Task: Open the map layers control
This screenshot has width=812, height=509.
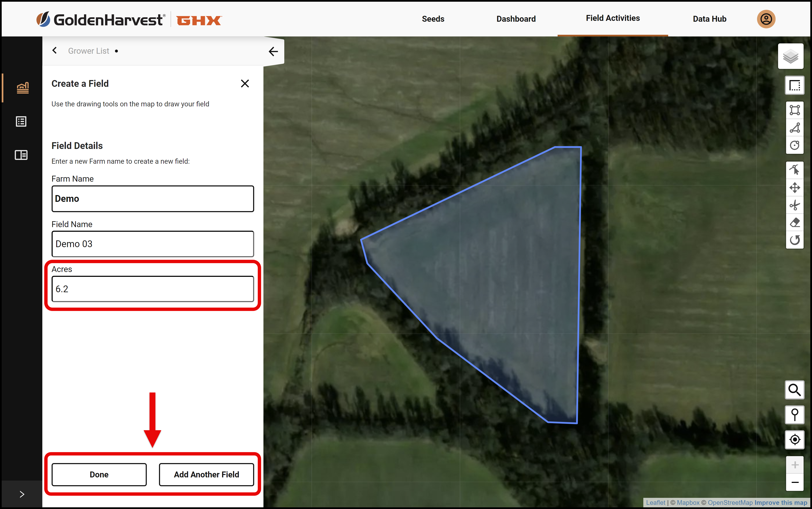Action: pos(791,56)
